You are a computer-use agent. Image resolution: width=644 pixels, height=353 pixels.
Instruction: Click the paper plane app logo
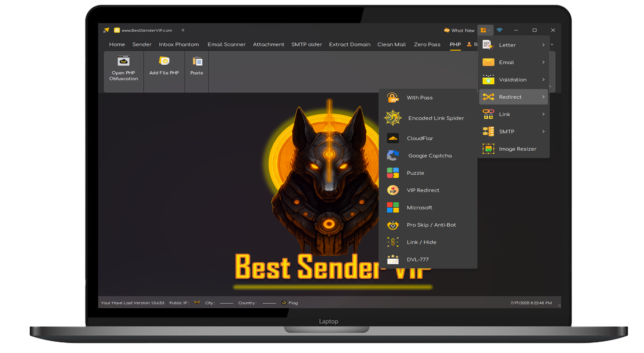[x=106, y=30]
